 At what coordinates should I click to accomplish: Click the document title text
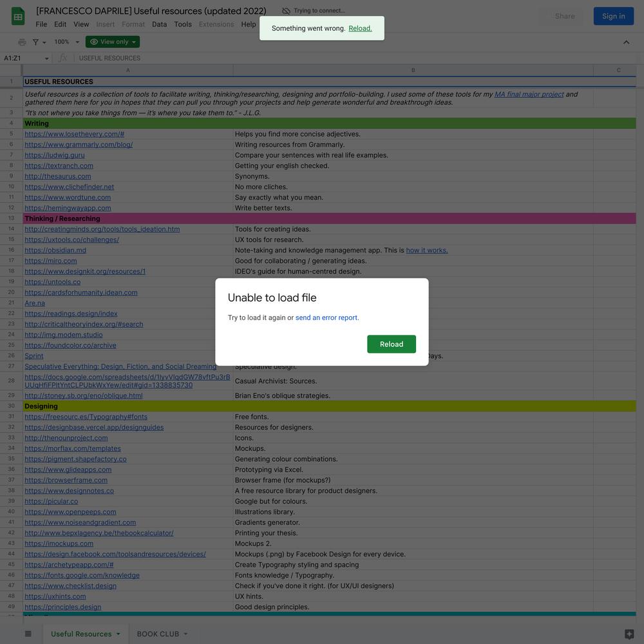click(151, 11)
